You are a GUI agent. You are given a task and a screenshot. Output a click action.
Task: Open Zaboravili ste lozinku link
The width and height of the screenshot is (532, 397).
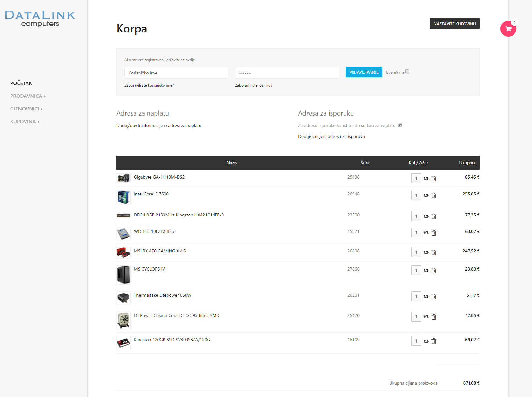[253, 85]
